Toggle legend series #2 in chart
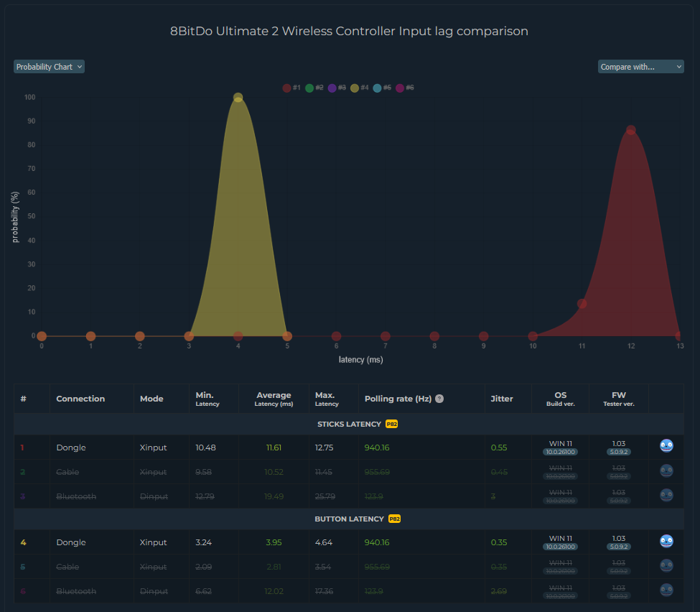The image size is (700, 612). point(314,88)
